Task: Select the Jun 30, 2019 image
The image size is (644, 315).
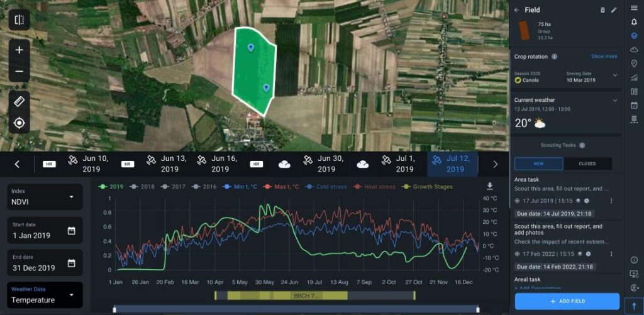Action: point(324,164)
